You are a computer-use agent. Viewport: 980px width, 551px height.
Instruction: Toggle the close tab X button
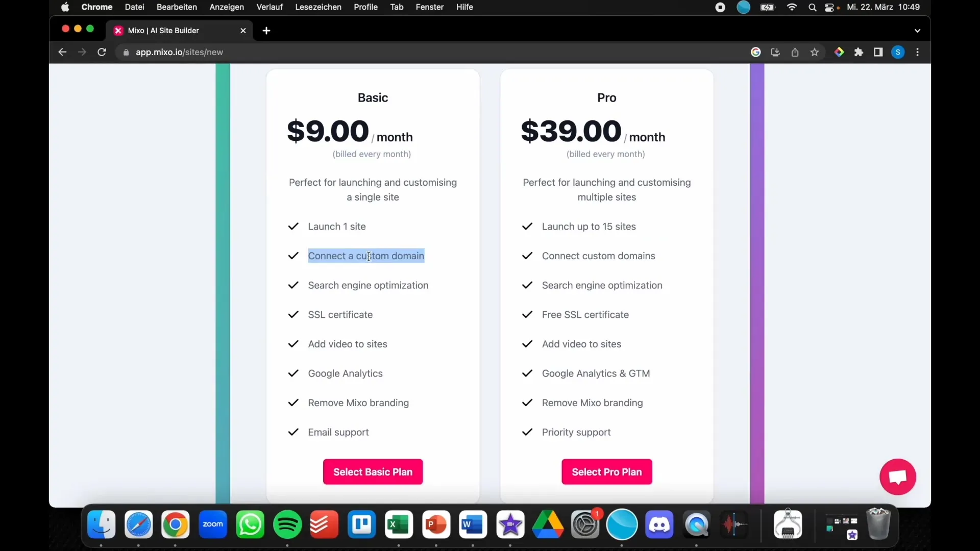coord(242,30)
